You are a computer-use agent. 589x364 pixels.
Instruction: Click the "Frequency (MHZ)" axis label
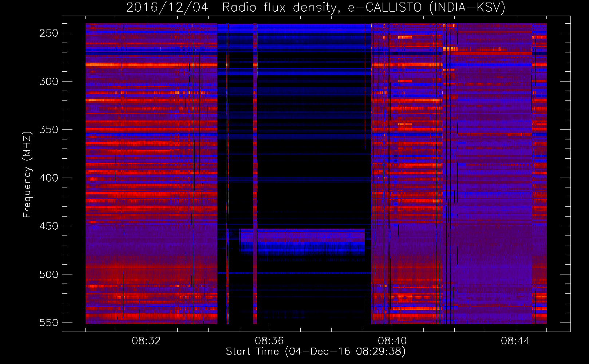(27, 174)
